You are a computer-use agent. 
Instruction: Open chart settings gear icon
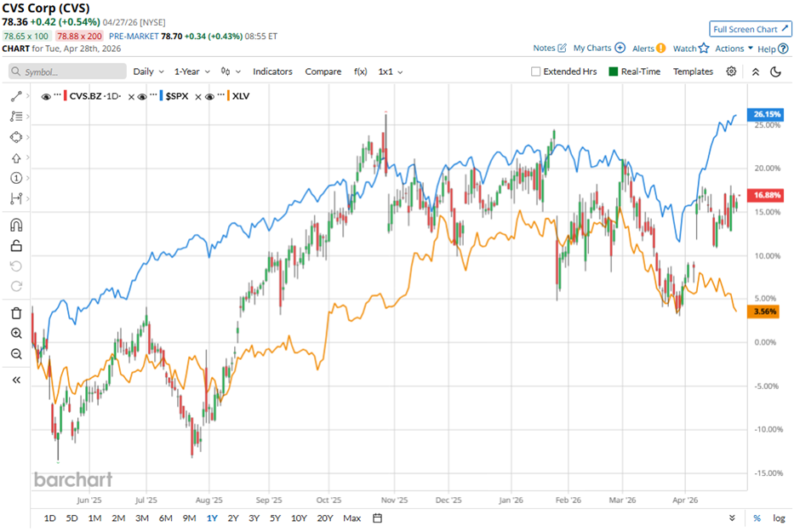point(731,72)
